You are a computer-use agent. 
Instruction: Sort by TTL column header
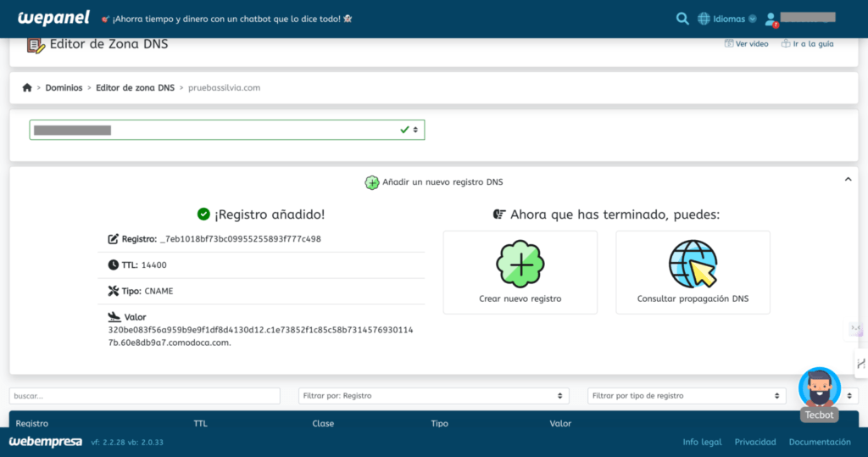200,424
